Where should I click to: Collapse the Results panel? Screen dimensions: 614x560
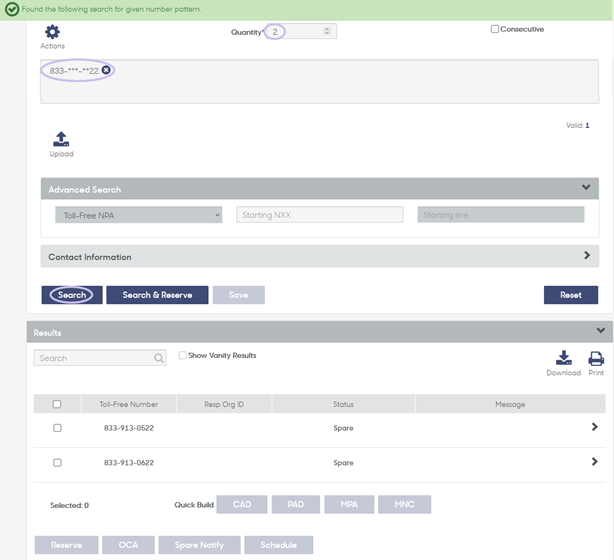click(x=601, y=331)
